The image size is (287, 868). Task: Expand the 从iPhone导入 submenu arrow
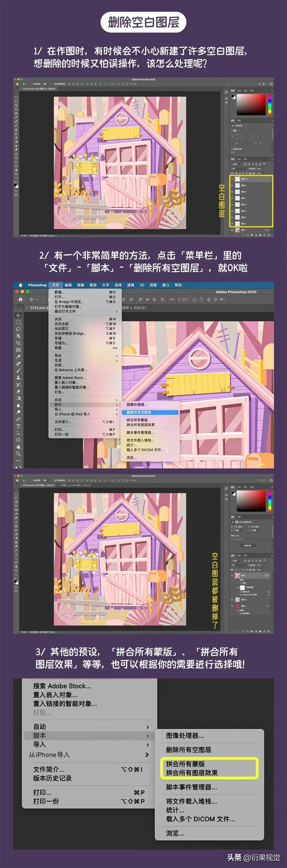(147, 755)
